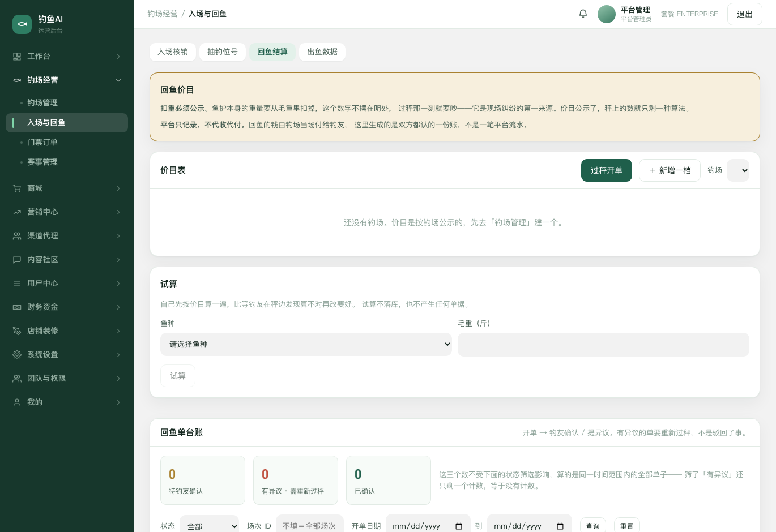Click the 钓鱼AI fish logo icon

pos(22,24)
